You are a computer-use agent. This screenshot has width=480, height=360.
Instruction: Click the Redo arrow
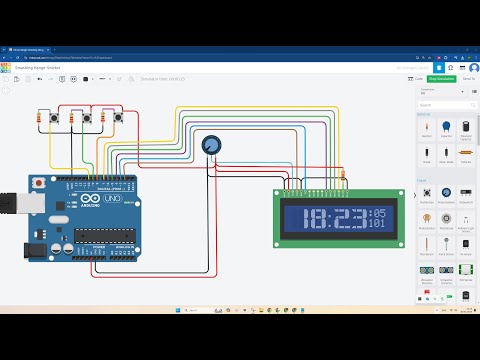point(51,79)
